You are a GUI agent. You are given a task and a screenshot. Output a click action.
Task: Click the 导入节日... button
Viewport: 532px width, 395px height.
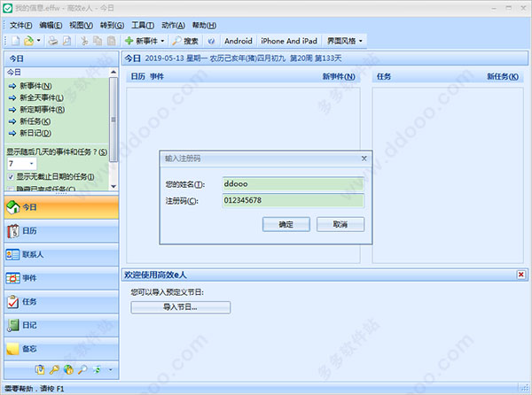point(181,307)
